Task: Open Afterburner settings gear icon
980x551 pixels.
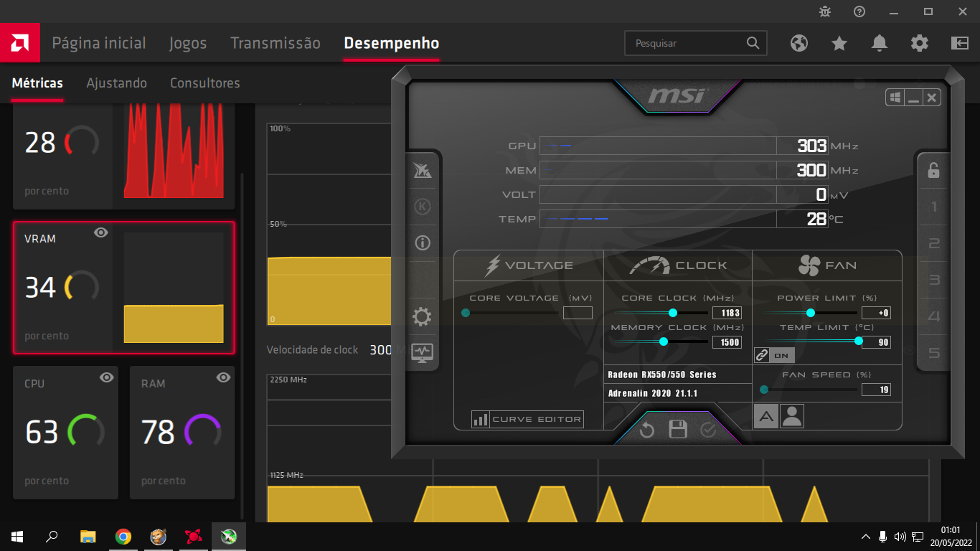Action: pos(423,316)
